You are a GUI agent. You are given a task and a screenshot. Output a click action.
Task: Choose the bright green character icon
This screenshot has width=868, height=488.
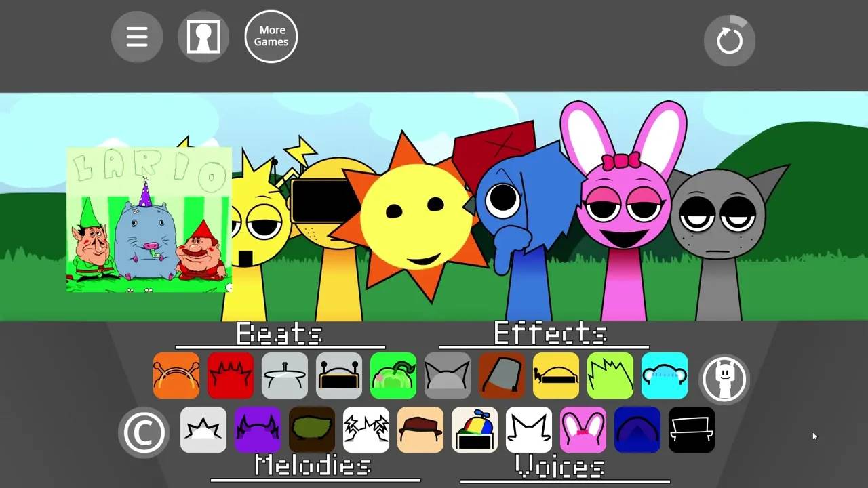point(393,375)
